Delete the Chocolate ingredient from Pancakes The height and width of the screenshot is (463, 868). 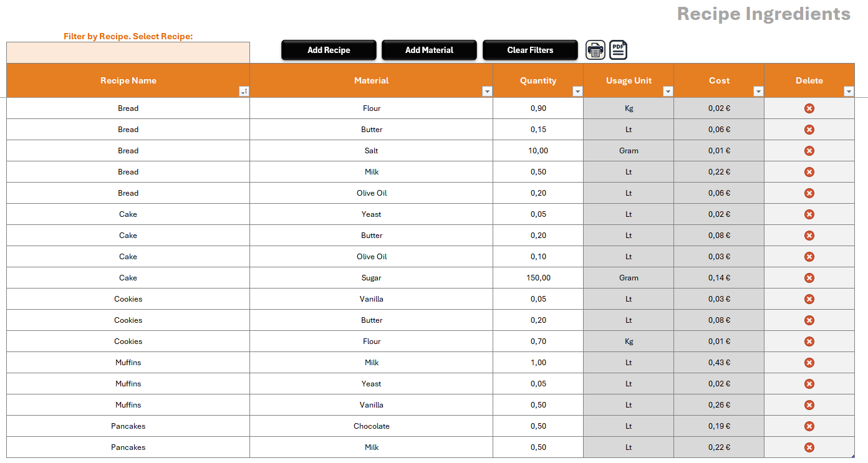tap(809, 426)
